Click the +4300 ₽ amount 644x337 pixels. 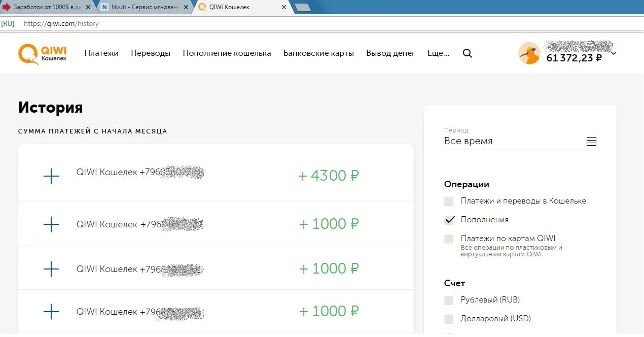[x=329, y=176]
